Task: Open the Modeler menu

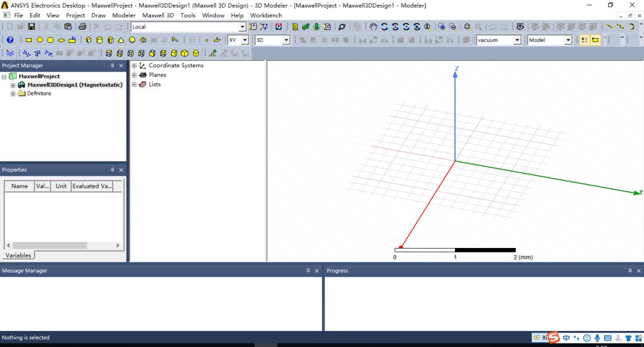Action: (x=124, y=15)
